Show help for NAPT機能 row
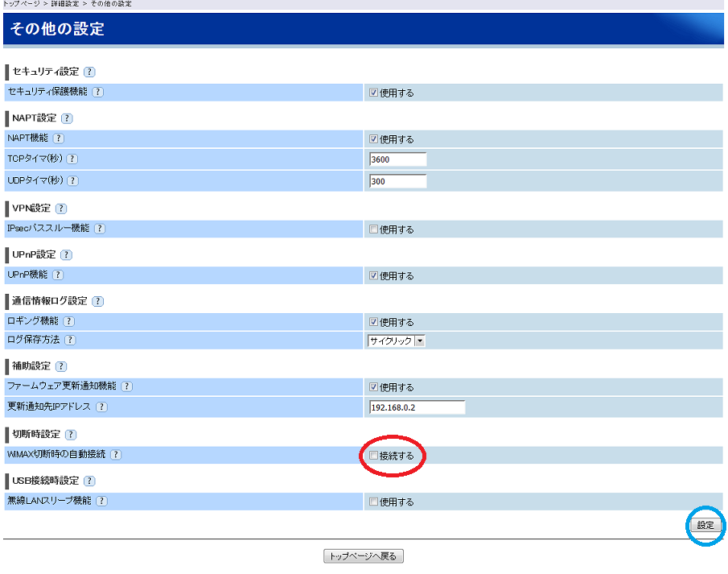 (x=59, y=138)
